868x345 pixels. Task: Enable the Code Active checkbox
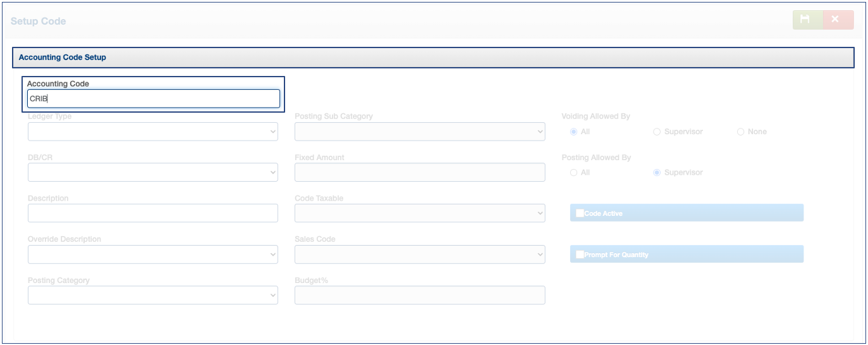[580, 213]
